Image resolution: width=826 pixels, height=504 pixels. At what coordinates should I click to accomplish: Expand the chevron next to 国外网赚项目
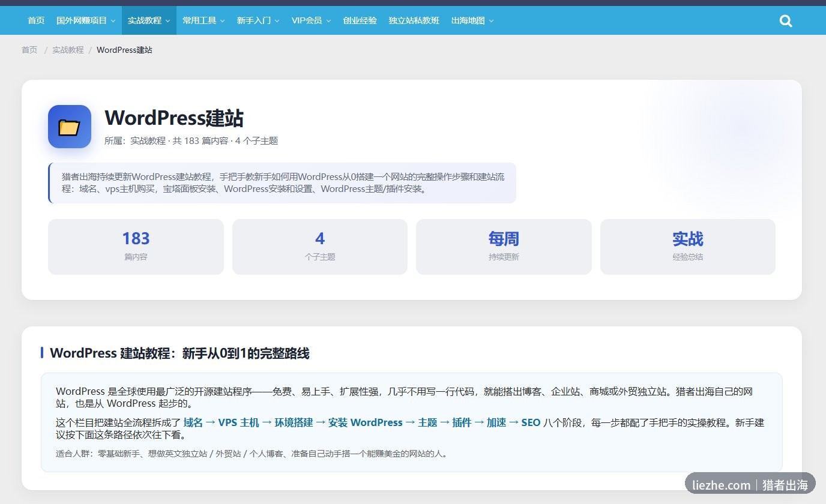(x=113, y=21)
